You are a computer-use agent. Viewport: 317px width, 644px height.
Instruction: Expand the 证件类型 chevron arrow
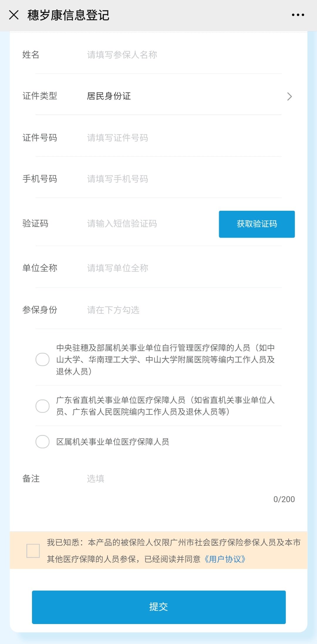[x=289, y=96]
